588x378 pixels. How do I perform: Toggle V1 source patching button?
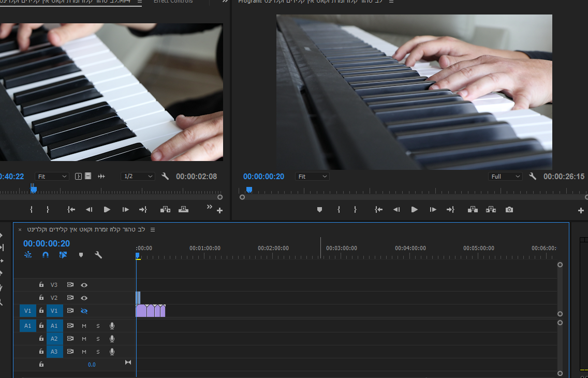click(28, 311)
